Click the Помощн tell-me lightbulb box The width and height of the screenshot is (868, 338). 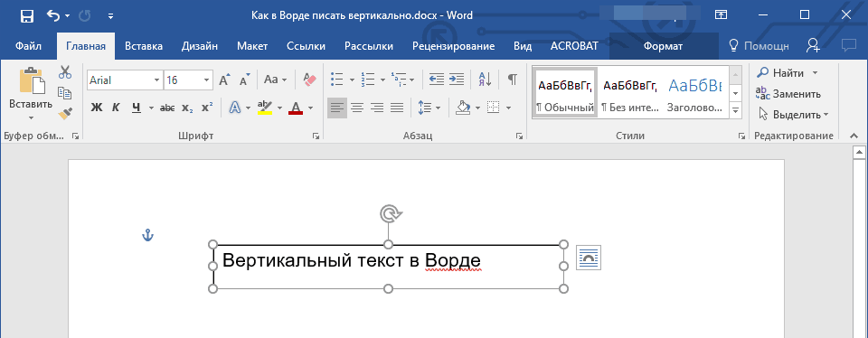[x=759, y=46]
